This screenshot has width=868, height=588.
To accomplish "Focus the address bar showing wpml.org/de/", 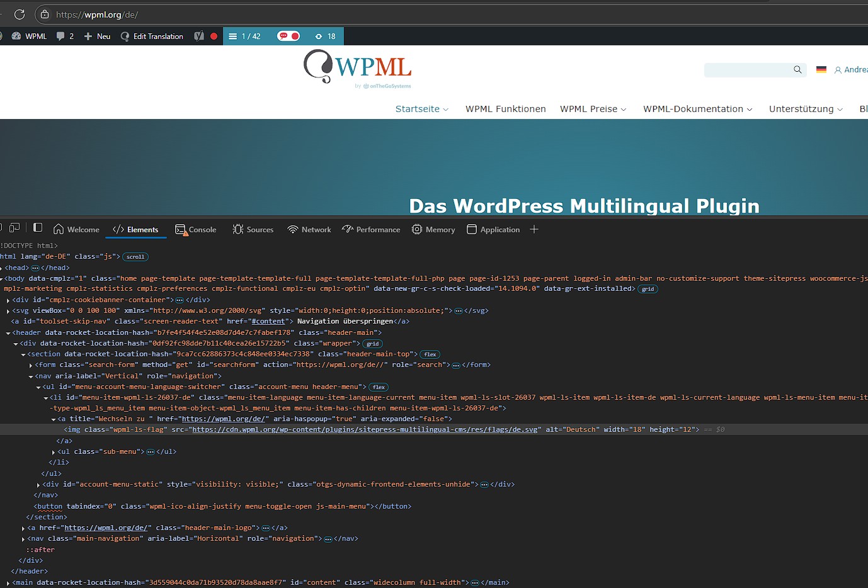I will (x=97, y=14).
